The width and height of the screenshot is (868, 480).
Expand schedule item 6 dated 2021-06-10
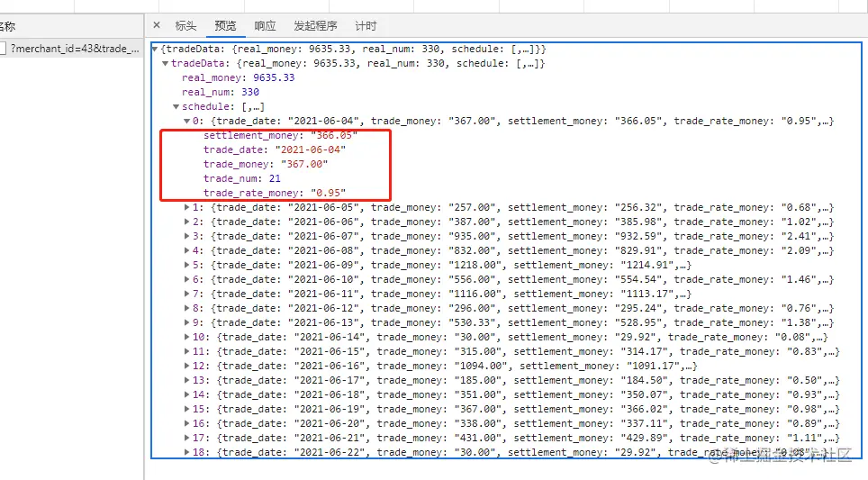pyautogui.click(x=187, y=279)
